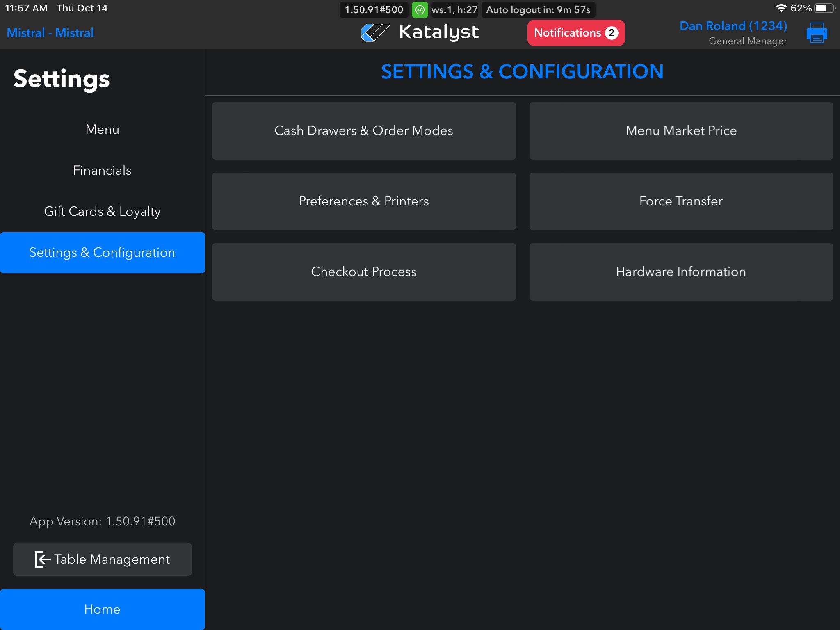The width and height of the screenshot is (840, 630).
Task: Tap the Table Management exit arrow icon
Action: [43, 559]
